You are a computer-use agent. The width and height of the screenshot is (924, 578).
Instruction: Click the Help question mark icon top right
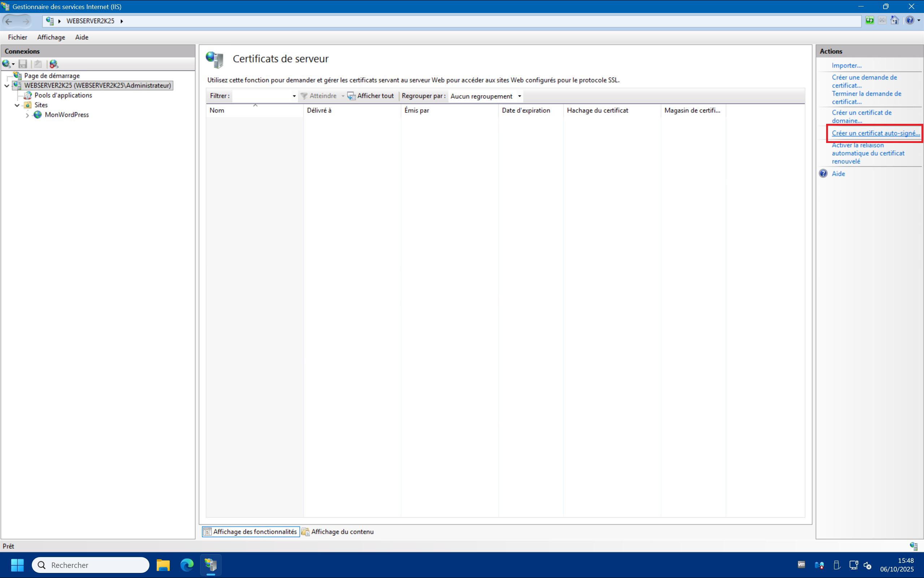point(910,21)
